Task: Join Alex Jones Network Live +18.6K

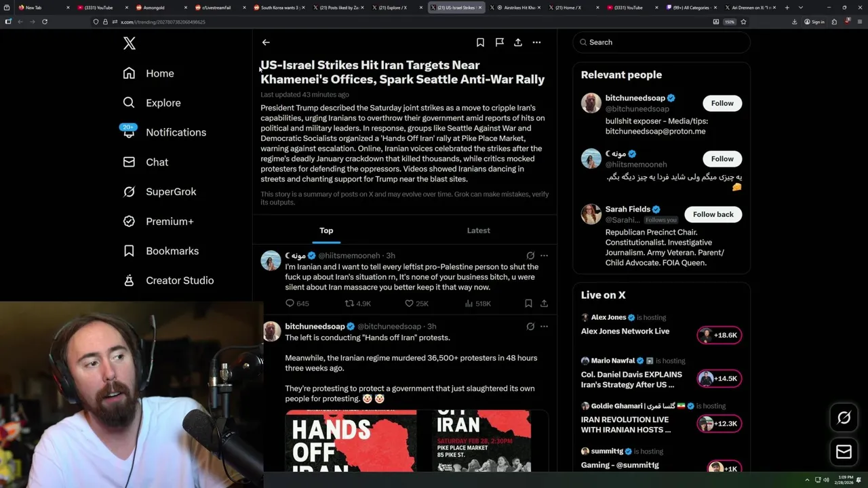Action: pyautogui.click(x=719, y=335)
